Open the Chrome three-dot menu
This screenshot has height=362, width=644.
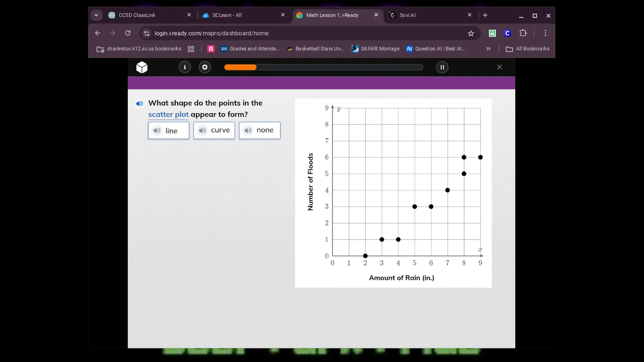click(x=545, y=33)
